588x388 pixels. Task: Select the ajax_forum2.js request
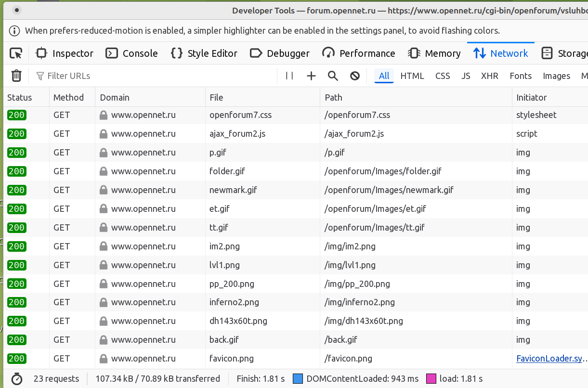pyautogui.click(x=296, y=134)
